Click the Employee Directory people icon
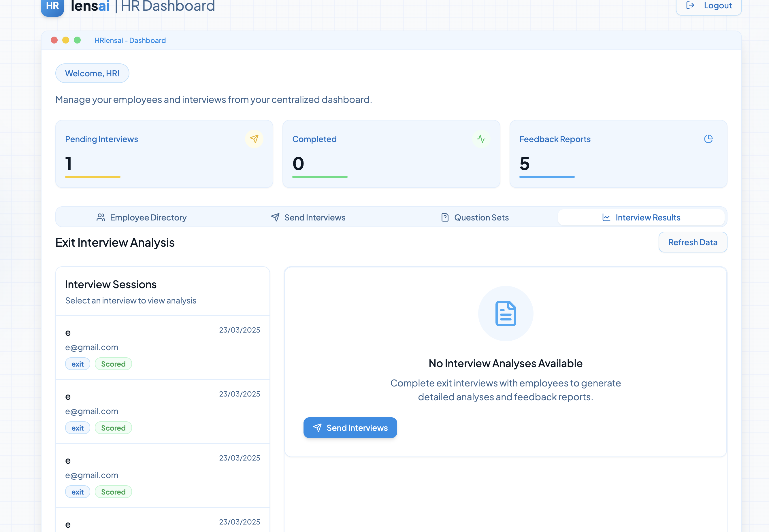Viewport: 769px width, 532px height. tap(101, 217)
